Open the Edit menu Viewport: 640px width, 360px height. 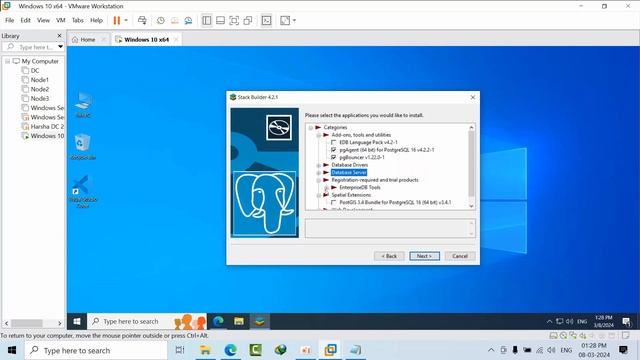pos(25,20)
